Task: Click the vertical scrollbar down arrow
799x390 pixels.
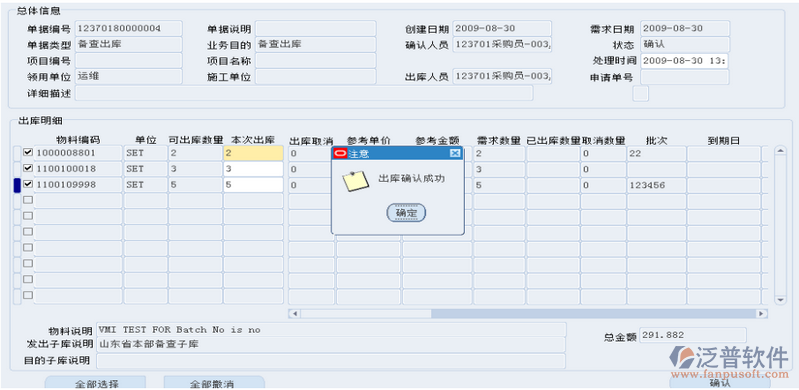Action: coord(780,300)
